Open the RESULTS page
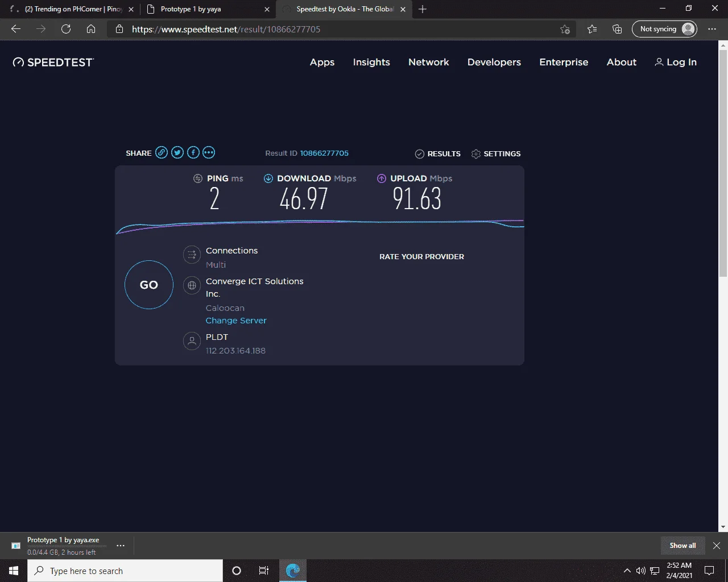The image size is (728, 582). [438, 153]
